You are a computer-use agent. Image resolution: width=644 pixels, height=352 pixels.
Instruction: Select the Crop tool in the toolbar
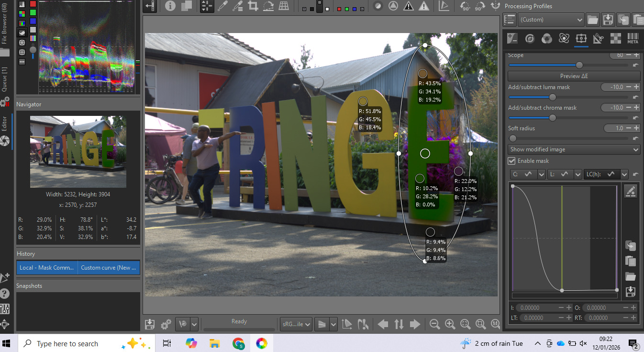(x=253, y=6)
